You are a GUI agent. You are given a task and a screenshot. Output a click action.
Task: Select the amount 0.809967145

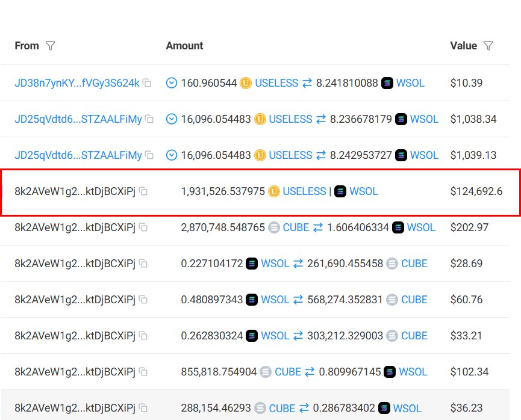[x=350, y=372]
